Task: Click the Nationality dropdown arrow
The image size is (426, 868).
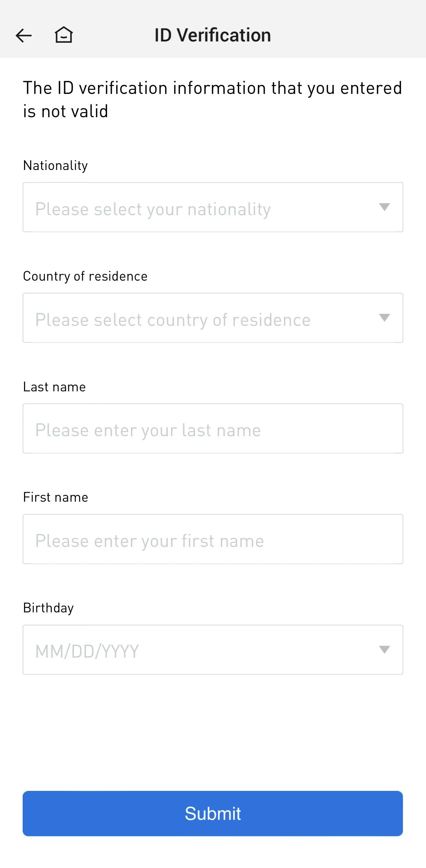Action: [x=384, y=207]
